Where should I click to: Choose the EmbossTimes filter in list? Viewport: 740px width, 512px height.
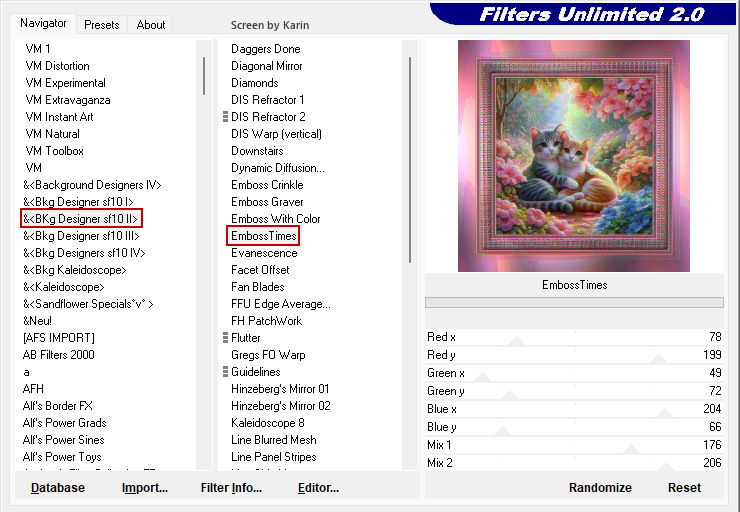263,236
